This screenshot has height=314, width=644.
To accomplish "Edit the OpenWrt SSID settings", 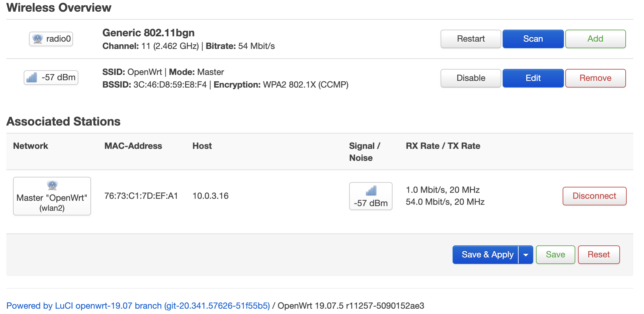I will (533, 78).
